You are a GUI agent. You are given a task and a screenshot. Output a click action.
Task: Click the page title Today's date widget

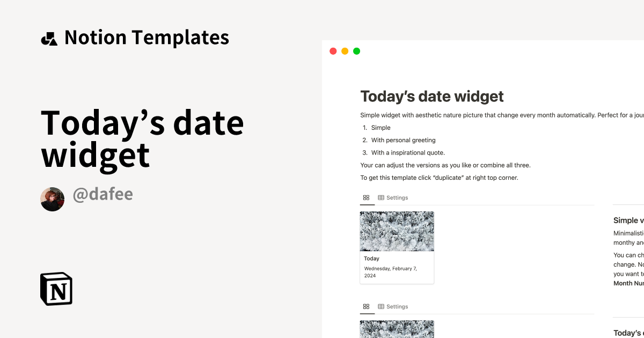pos(431,96)
